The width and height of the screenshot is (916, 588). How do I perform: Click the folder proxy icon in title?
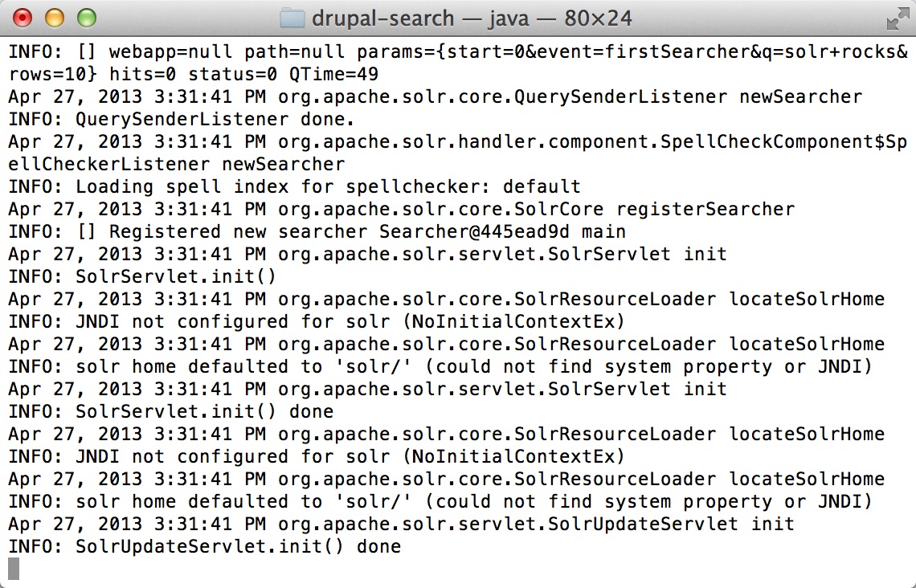292,18
